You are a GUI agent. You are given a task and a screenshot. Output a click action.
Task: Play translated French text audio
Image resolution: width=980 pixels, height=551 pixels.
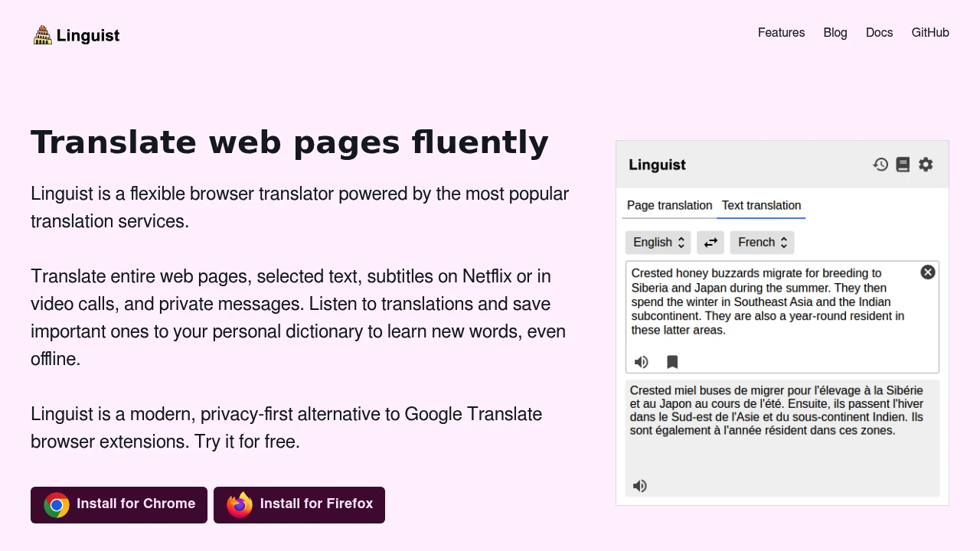640,486
